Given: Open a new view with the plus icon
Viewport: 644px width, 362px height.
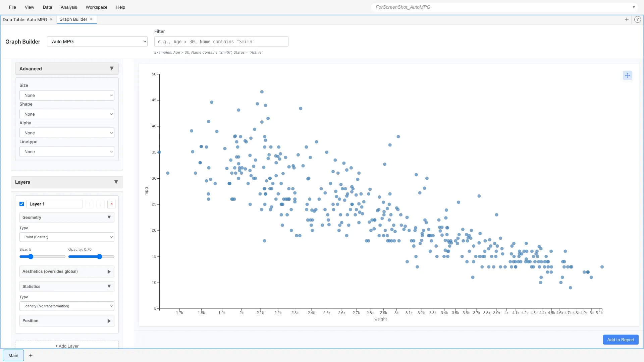Looking at the screenshot, I should pos(627,19).
